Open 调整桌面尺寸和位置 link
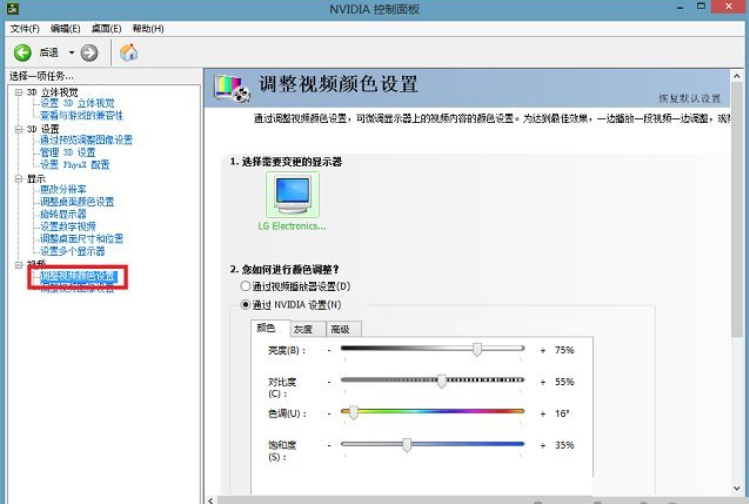Viewport: 749px width, 504px height. (x=82, y=238)
